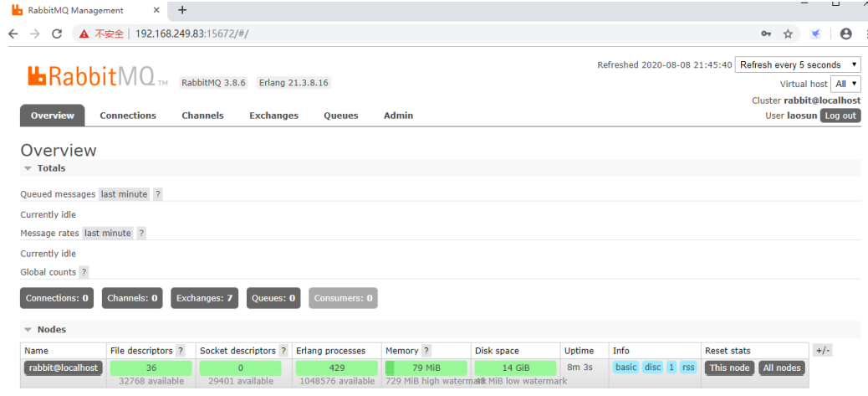Click the Erlang processes 429 usage bar
The image size is (868, 396).
tap(336, 368)
